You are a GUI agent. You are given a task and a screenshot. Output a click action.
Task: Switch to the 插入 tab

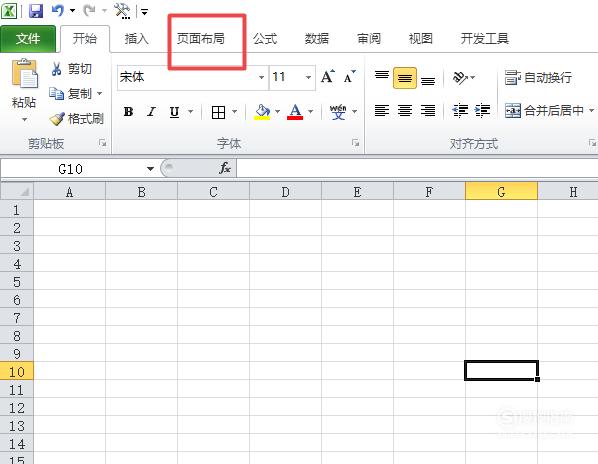[137, 39]
